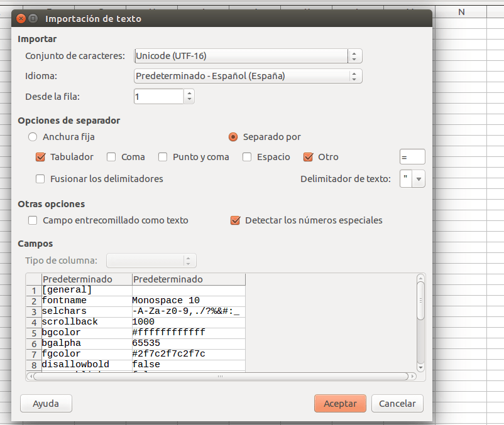
Task: Enable the Punto y coma checkbox
Action: pos(163,157)
